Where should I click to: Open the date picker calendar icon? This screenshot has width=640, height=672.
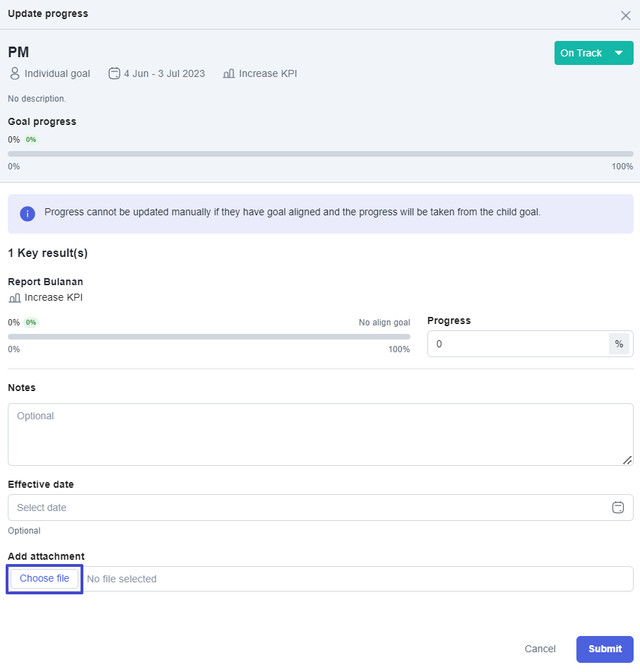[617, 508]
